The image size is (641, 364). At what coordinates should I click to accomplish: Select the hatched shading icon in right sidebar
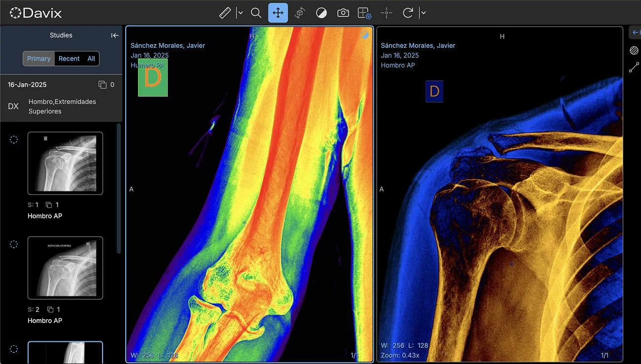point(634,50)
